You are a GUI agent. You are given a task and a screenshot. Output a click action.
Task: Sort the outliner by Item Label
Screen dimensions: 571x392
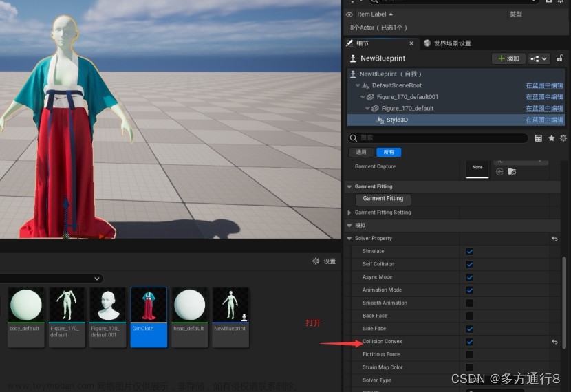[375, 14]
